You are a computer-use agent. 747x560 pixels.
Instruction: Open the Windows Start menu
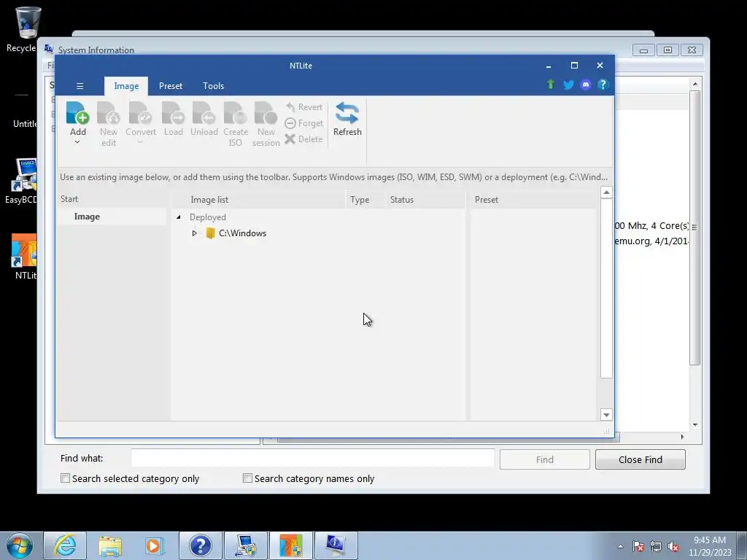tap(19, 545)
